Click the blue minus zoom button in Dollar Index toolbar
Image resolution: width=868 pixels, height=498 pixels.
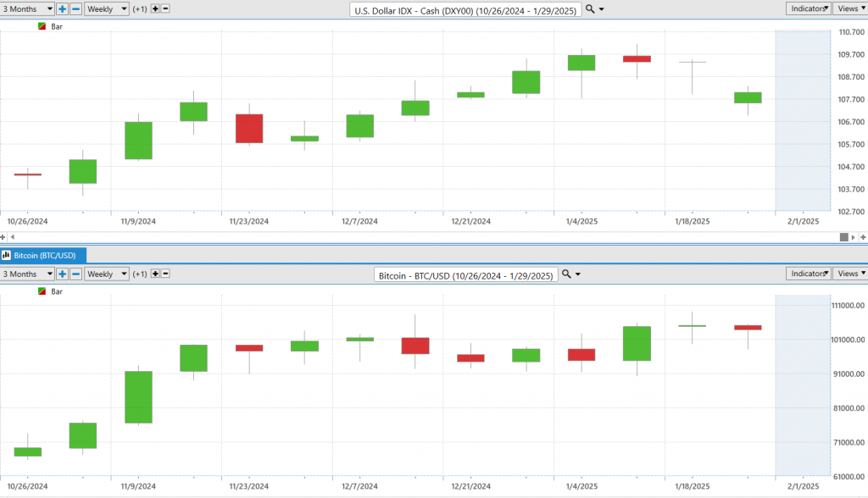coord(75,8)
